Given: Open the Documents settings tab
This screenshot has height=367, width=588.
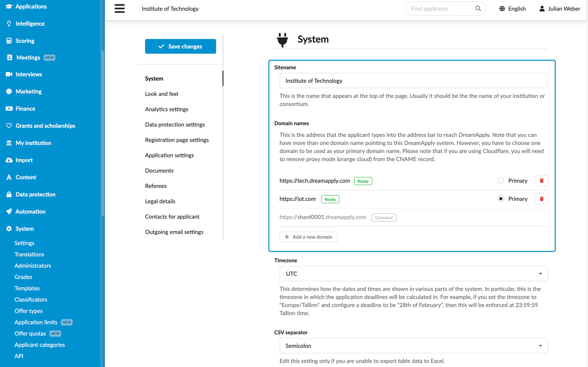Looking at the screenshot, I should pos(159,170).
